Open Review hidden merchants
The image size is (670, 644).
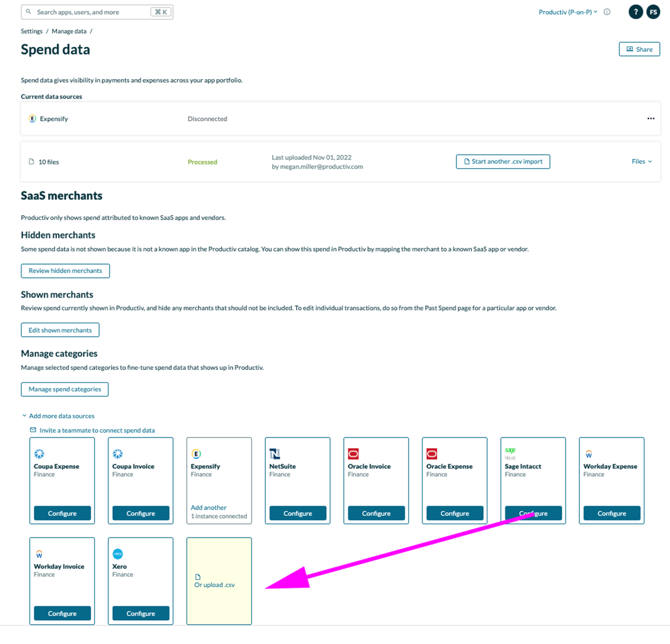(65, 271)
